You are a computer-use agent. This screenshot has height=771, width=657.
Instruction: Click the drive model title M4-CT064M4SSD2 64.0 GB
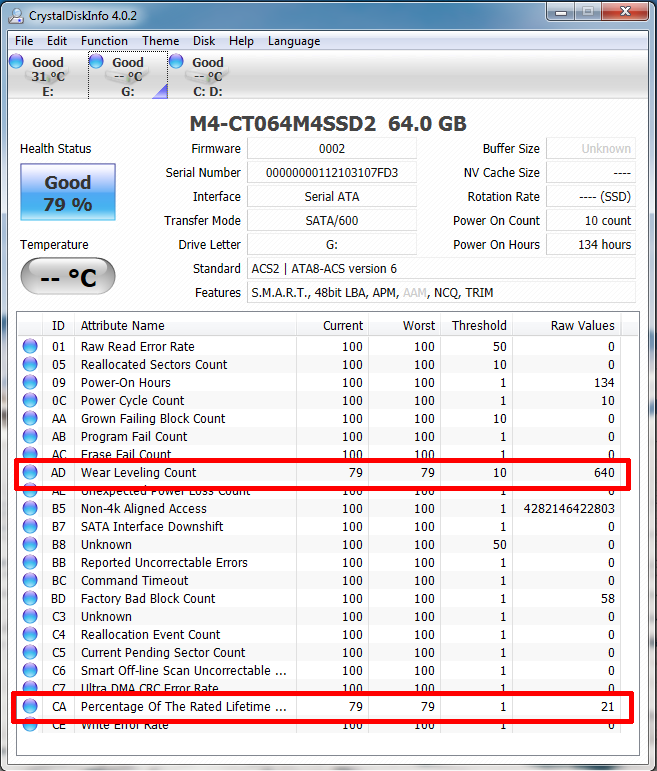328,123
